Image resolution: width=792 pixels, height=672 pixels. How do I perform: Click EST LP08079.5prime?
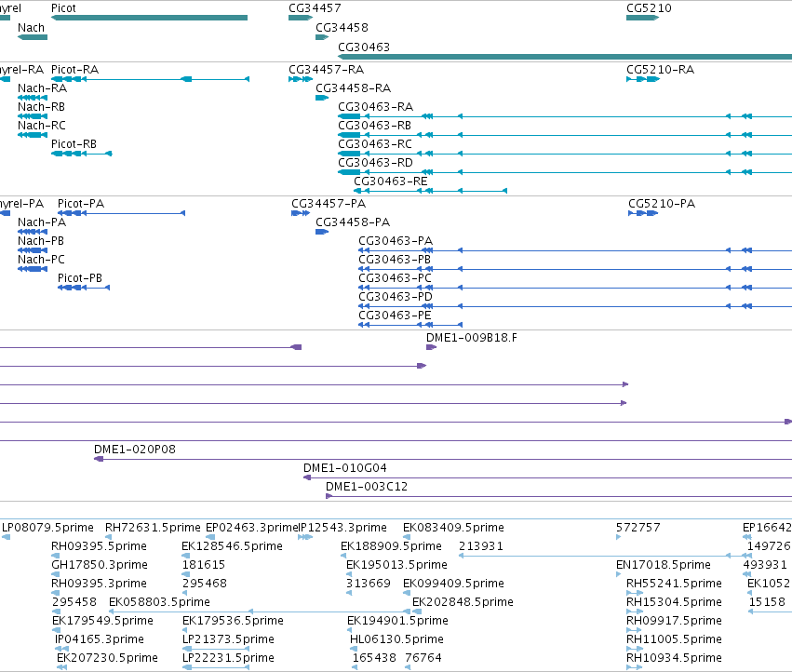click(x=7, y=537)
